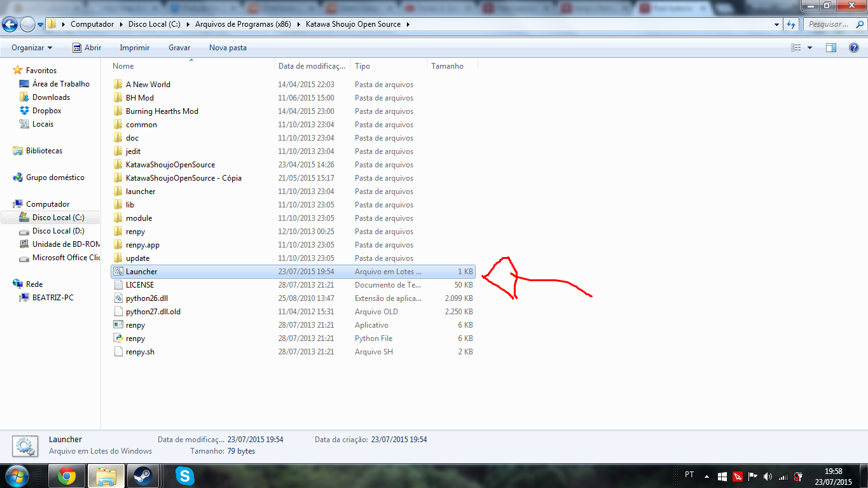The height and width of the screenshot is (488, 868).
Task: Select the LICENSE file
Action: 140,284
